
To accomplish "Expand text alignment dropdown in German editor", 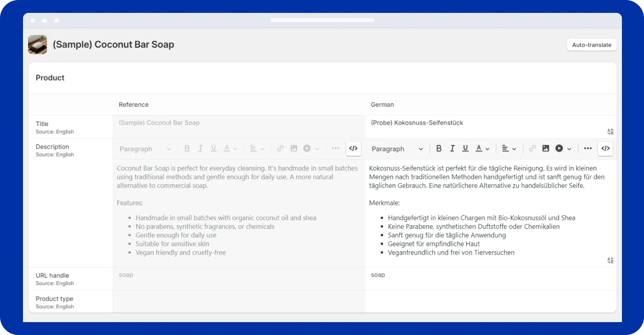I will click(x=509, y=149).
